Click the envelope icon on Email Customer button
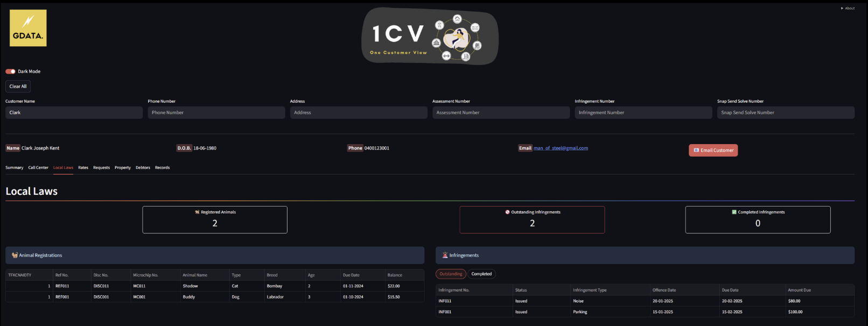Image resolution: width=868 pixels, height=326 pixels. coord(696,150)
